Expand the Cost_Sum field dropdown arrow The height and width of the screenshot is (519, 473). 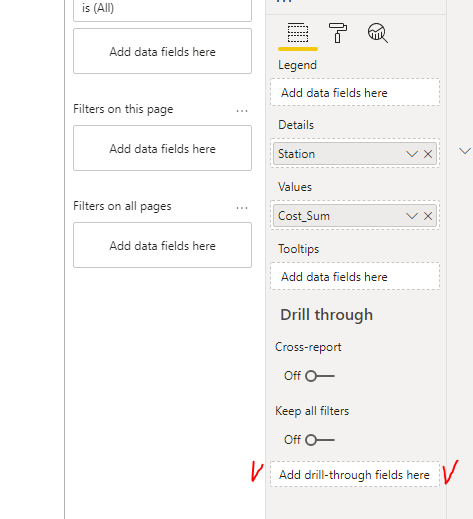point(412,216)
